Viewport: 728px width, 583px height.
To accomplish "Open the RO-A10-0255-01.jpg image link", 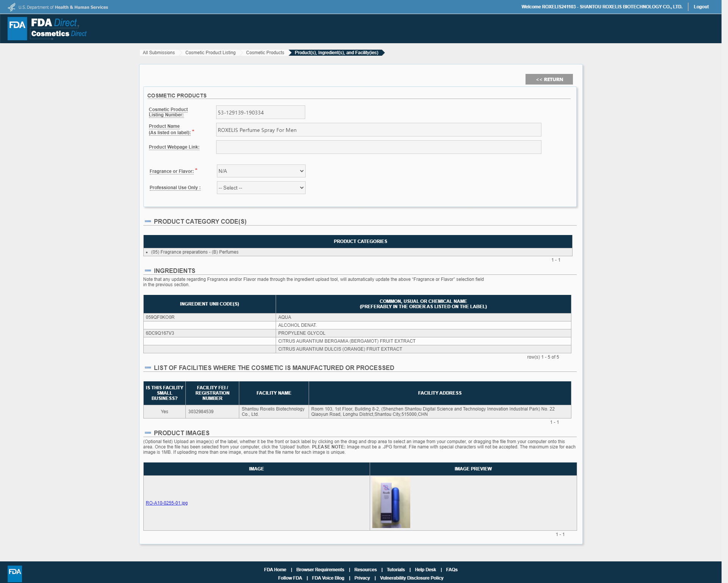I will tap(167, 503).
